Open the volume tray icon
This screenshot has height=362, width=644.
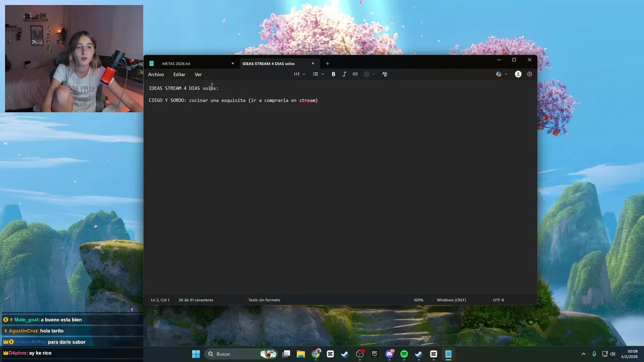(x=613, y=354)
